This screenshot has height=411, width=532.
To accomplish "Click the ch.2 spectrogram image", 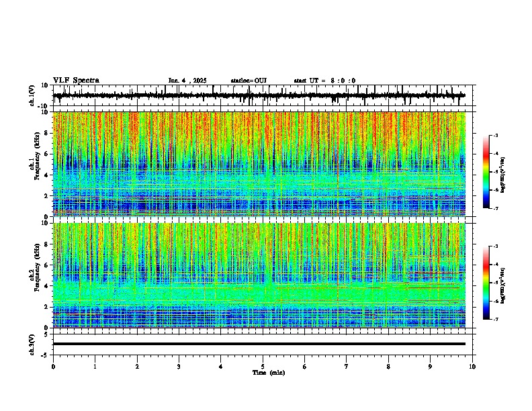I will 259,275.
